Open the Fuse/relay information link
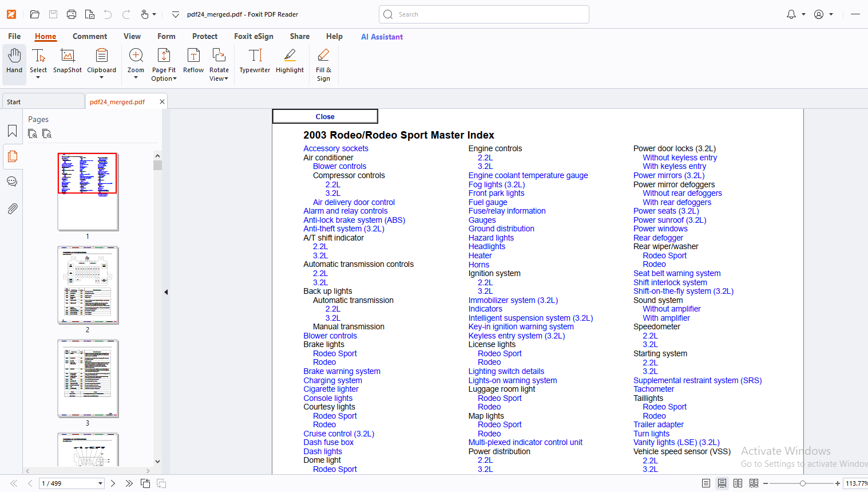Image resolution: width=868 pixels, height=492 pixels. click(x=507, y=211)
